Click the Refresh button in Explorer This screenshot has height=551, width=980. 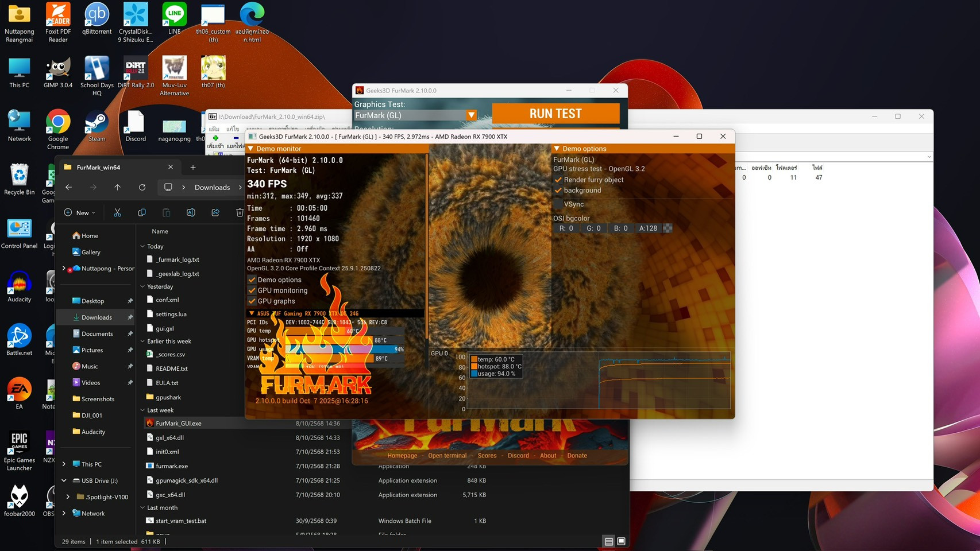[x=142, y=187]
